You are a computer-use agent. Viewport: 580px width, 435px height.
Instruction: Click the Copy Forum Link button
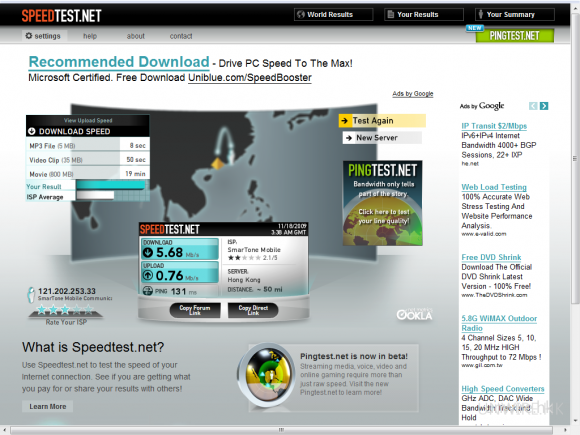[x=195, y=310]
